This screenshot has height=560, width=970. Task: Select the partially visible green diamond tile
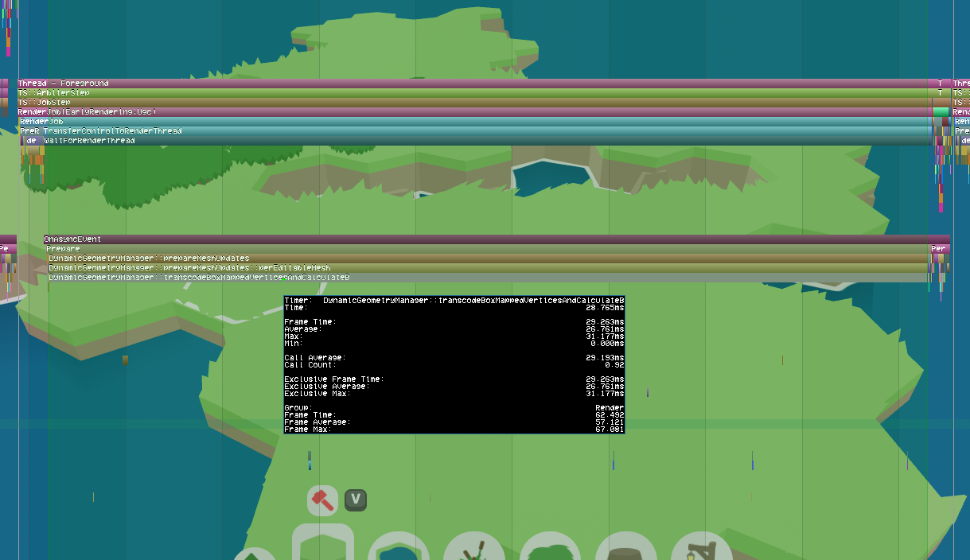point(255,553)
